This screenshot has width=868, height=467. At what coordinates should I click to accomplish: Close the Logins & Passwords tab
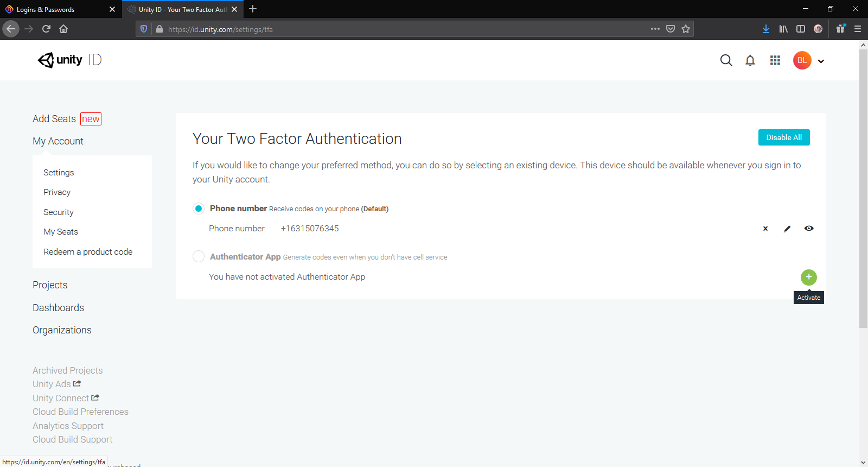(x=112, y=9)
